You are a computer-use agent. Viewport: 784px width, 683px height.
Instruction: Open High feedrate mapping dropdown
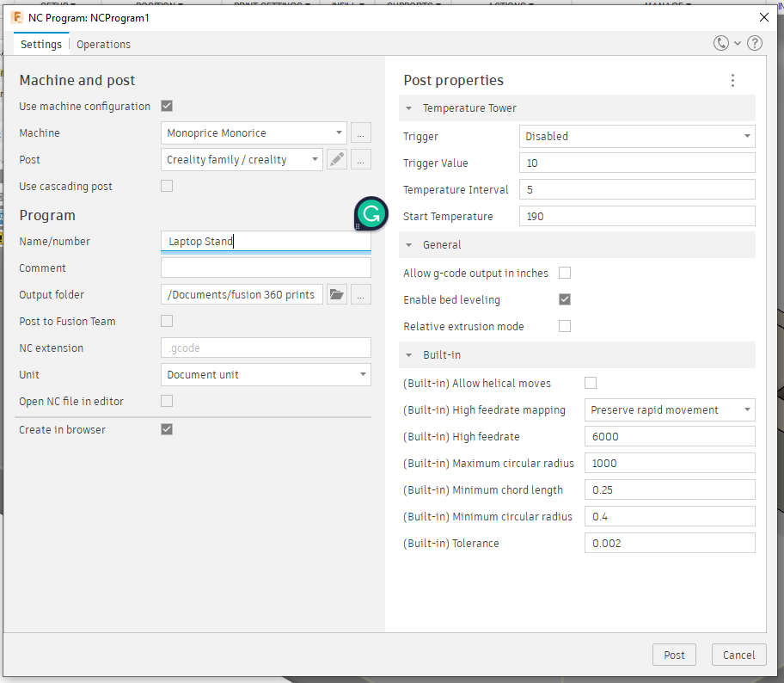coord(670,409)
